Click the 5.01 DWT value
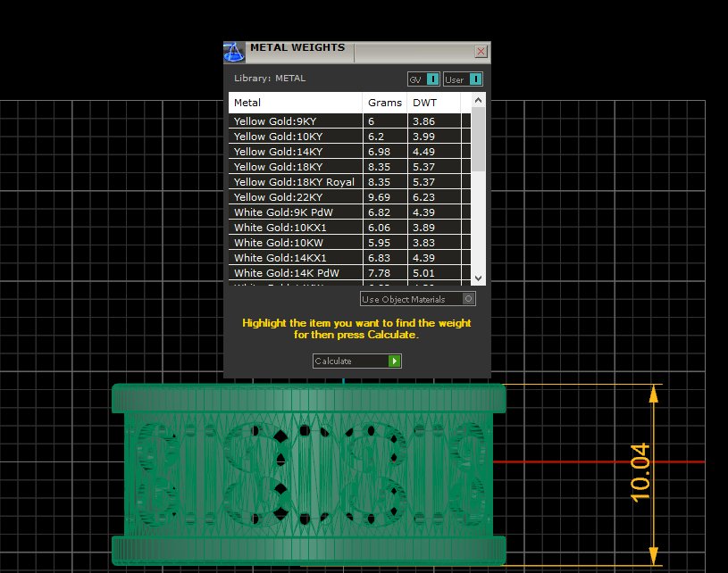Image resolution: width=728 pixels, height=573 pixels. pyautogui.click(x=423, y=273)
